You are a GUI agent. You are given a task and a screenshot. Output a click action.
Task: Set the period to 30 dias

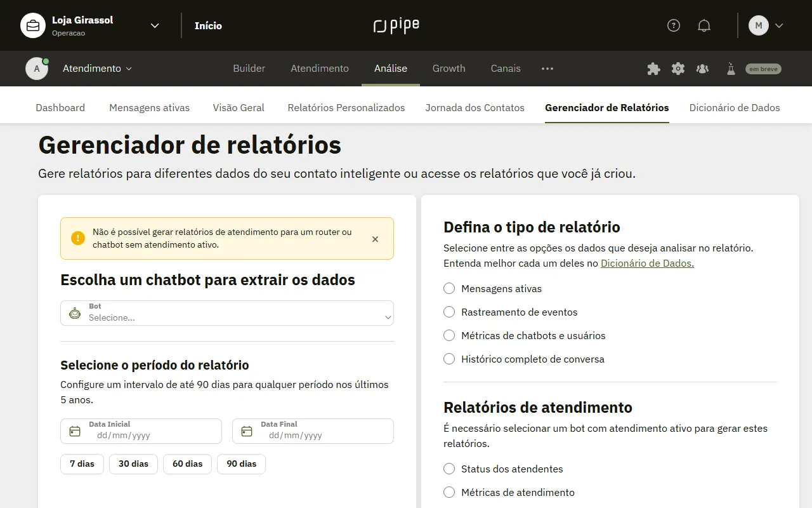point(133,464)
